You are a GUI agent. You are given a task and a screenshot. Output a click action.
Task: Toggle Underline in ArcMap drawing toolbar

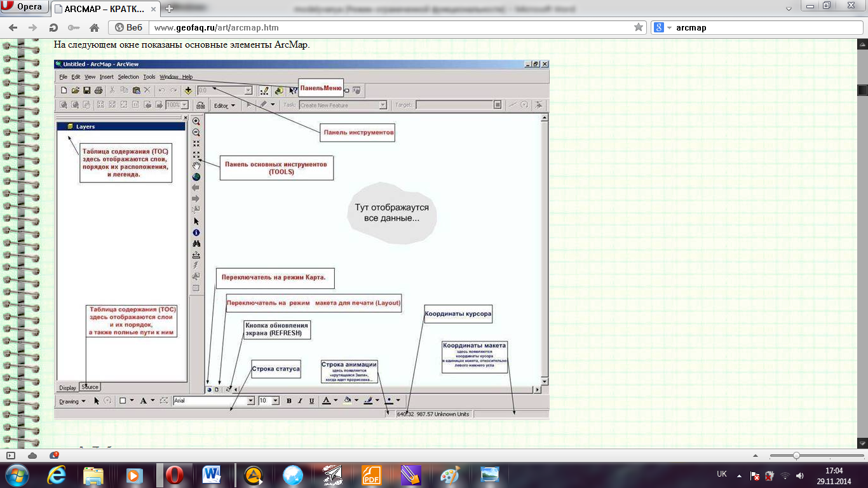coord(311,401)
